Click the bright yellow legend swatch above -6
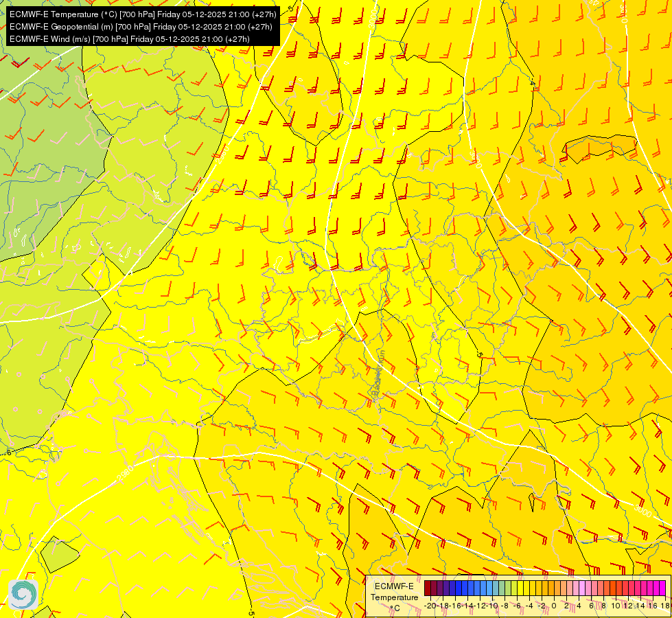Viewport: 672px width, 618px height. [x=520, y=588]
